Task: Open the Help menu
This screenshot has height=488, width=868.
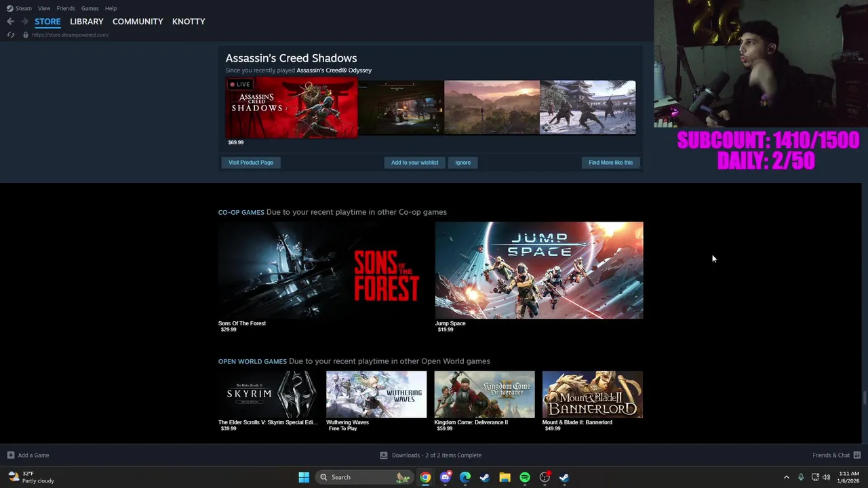Action: tap(111, 8)
